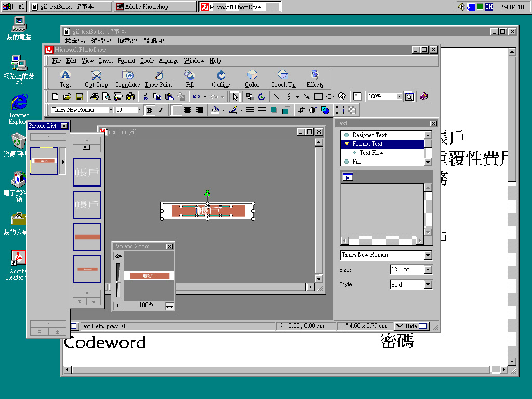Create a new picture with New icon
Viewport: 532px width, 399px height.
(x=55, y=97)
